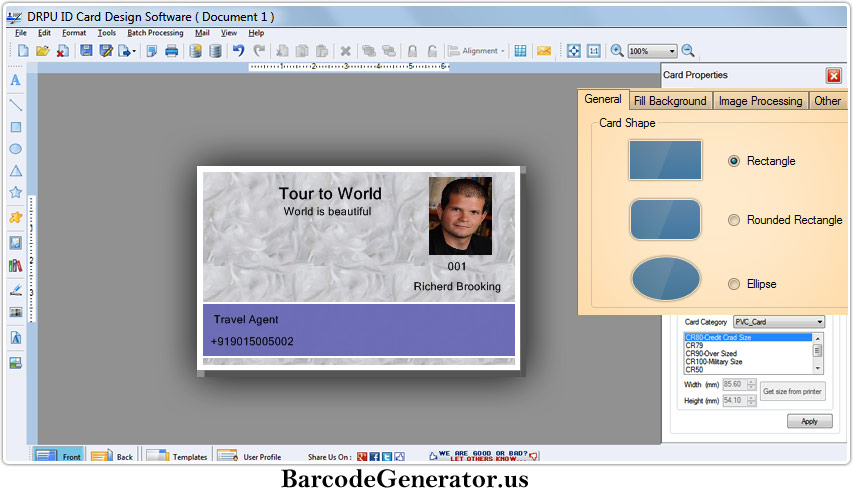Switch to the Other tab
The height and width of the screenshot is (488, 853).
827,101
